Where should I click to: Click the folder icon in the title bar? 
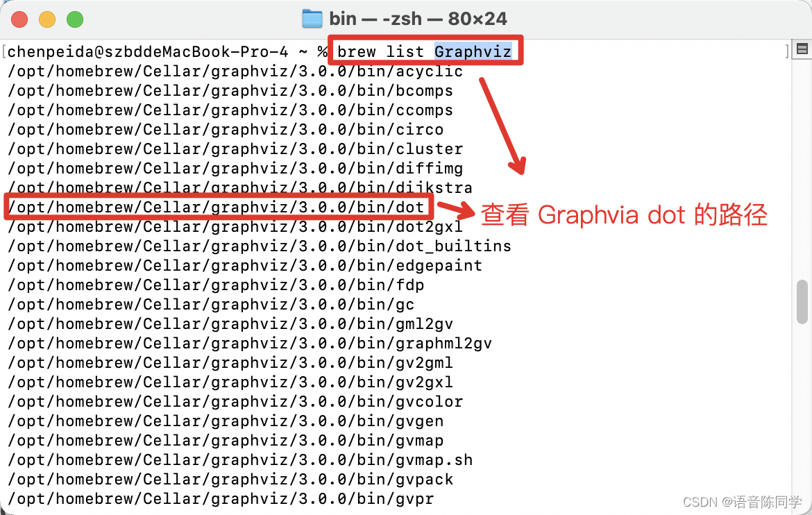[312, 19]
